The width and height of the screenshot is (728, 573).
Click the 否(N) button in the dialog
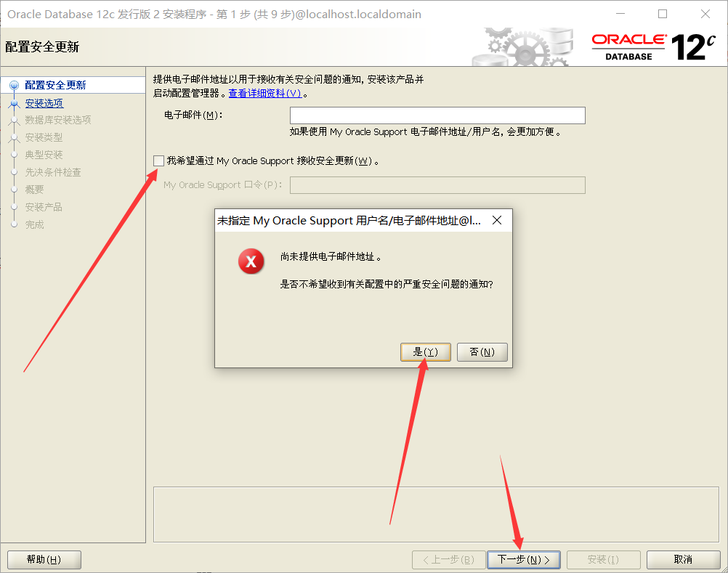point(482,352)
